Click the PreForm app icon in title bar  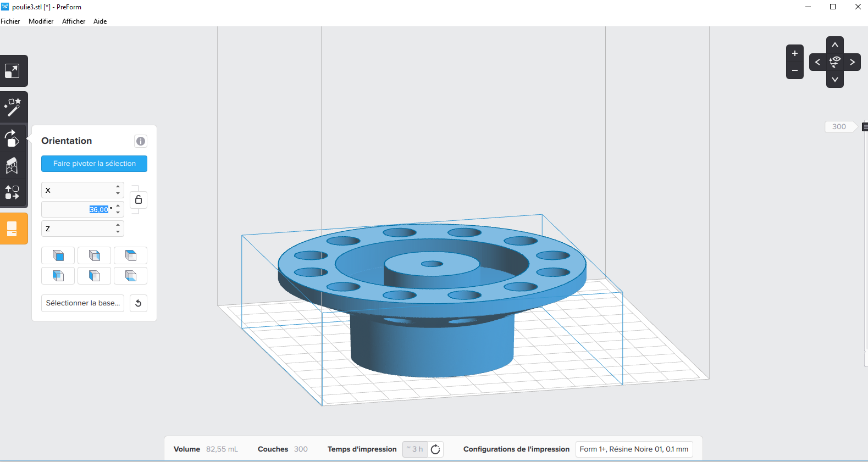point(5,7)
